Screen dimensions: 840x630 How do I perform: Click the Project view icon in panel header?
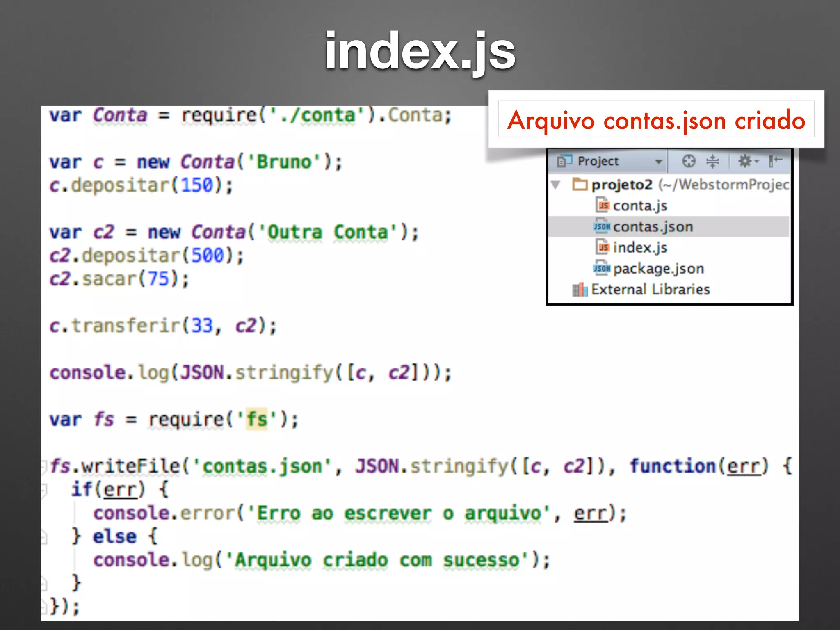[564, 161]
